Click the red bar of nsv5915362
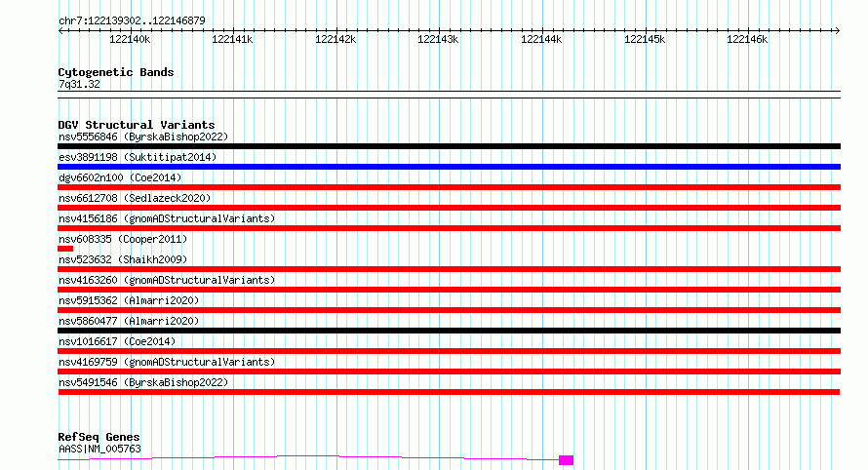Image resolution: width=868 pixels, height=470 pixels. [x=449, y=310]
